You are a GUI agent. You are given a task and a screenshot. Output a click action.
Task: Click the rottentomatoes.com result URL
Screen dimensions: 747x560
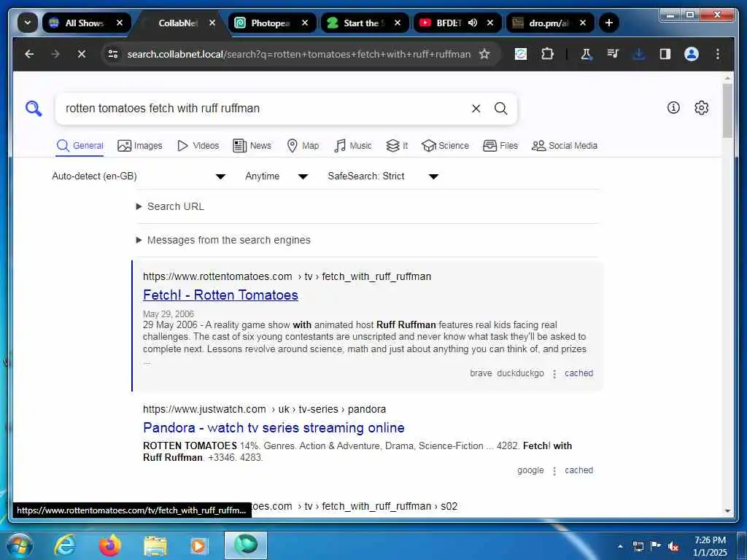point(287,276)
